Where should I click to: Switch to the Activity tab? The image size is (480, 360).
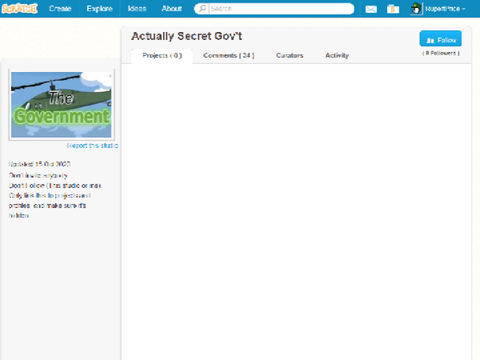(x=337, y=56)
